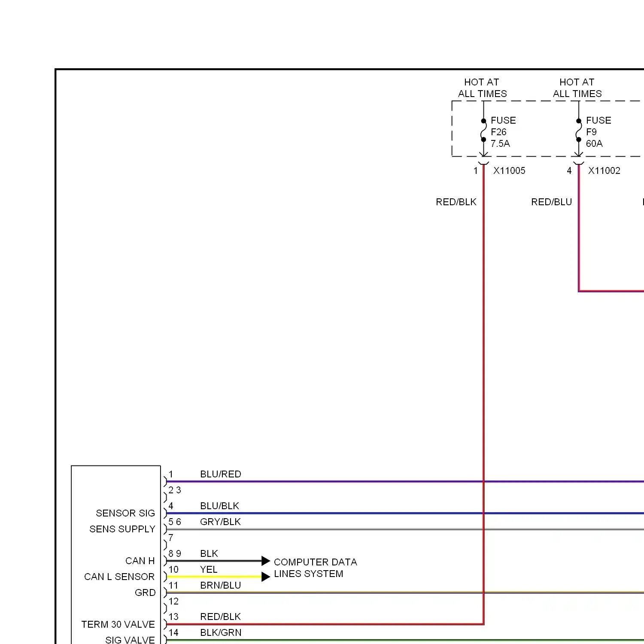Click the SENSOR SIG terminal label
Viewport: 644px width, 644px height.
tap(125, 513)
